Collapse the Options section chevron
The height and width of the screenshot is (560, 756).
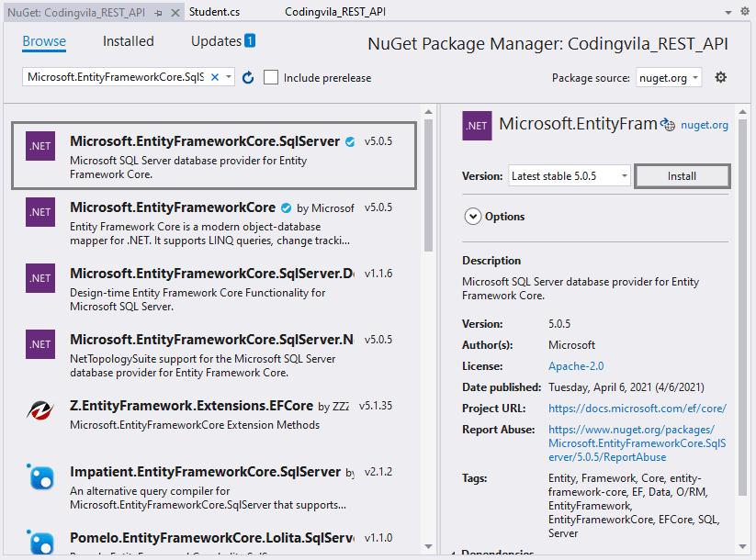pyautogui.click(x=473, y=217)
